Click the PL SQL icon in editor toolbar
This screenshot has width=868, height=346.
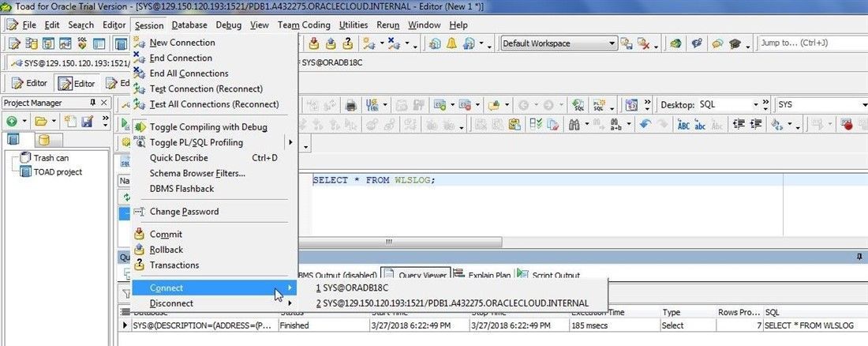click(x=600, y=105)
